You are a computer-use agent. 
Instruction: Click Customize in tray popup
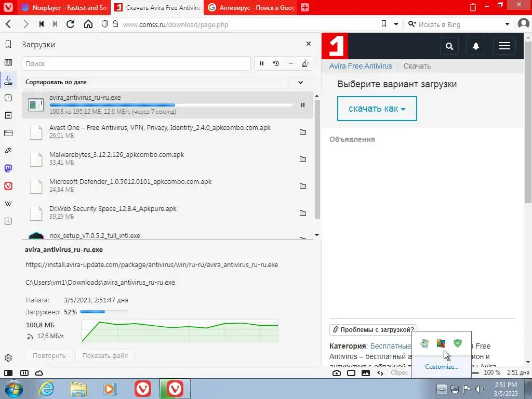[442, 367]
